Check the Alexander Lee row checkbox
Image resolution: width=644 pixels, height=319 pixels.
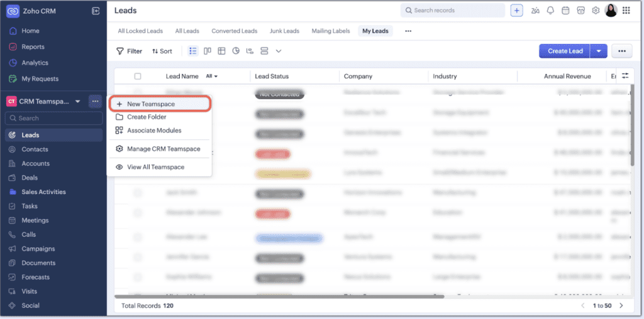tap(138, 239)
